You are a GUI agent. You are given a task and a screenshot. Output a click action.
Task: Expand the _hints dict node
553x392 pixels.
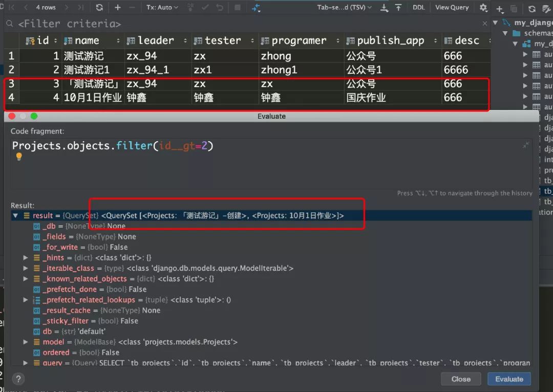point(26,258)
